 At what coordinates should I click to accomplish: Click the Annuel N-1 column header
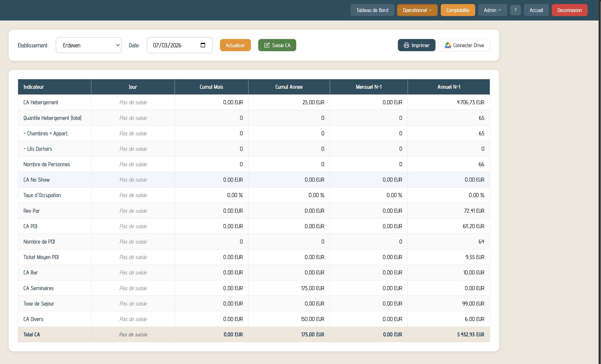tap(449, 87)
